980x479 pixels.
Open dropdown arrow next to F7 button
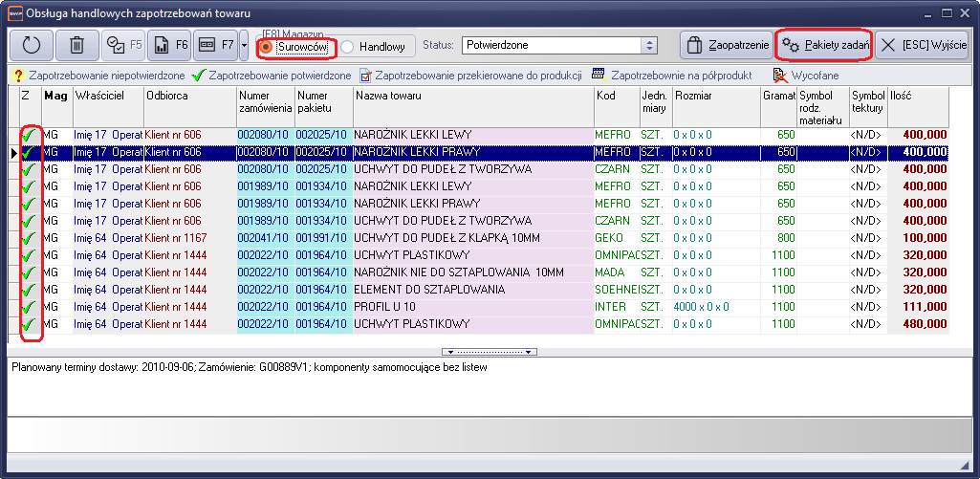point(245,45)
